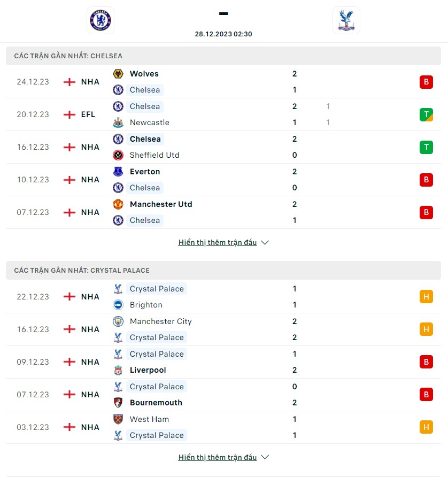
Task: Click the England flag next to 24.12.23
Action: point(69,82)
